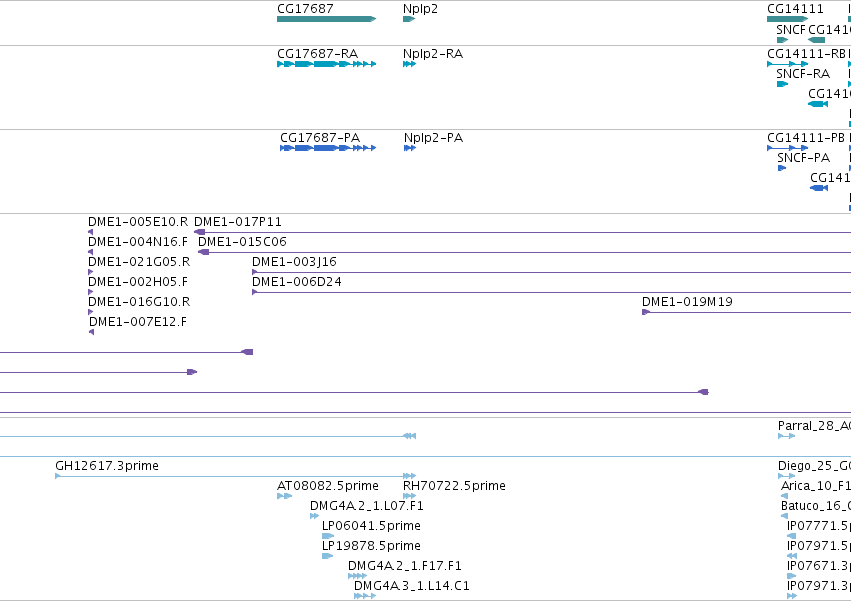Click the DME1-006D24 clone label
This screenshot has height=601, width=851.
click(297, 282)
